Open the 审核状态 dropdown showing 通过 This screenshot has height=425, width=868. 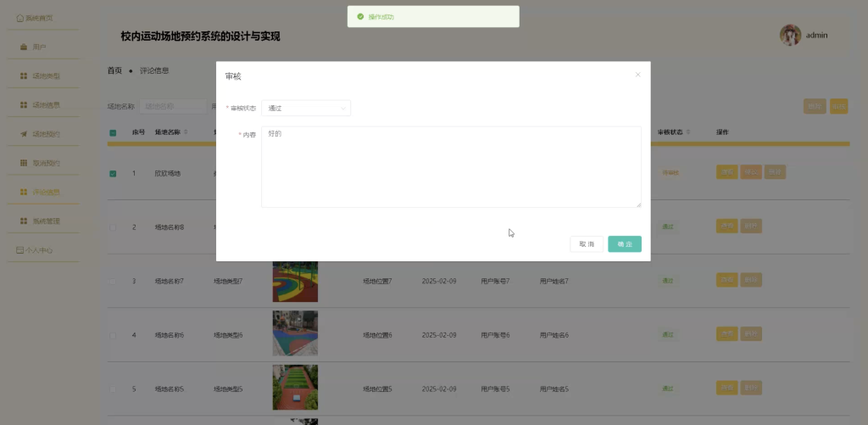(x=306, y=108)
